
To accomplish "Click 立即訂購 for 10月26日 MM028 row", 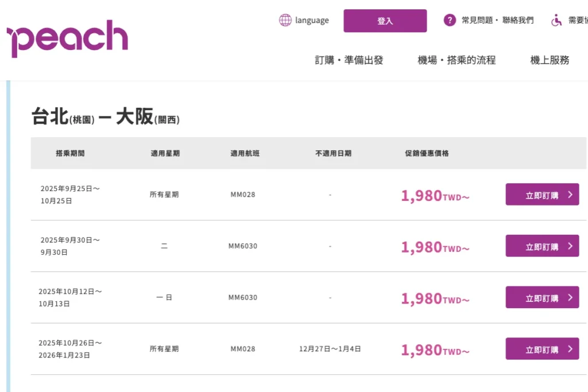I will 542,348.
